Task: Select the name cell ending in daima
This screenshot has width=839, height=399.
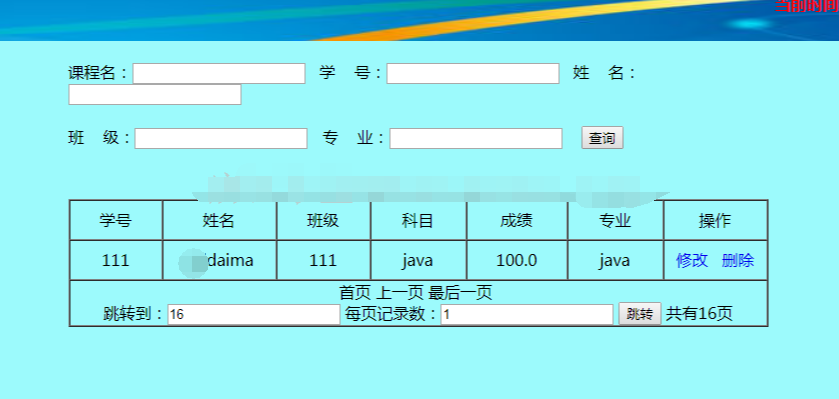Action: (219, 260)
